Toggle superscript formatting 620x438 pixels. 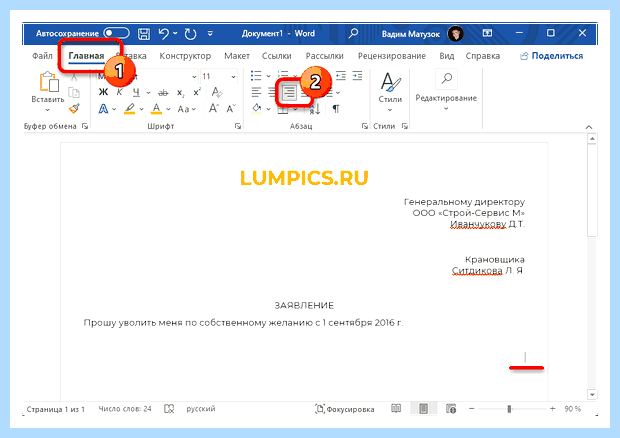pyautogui.click(x=197, y=93)
